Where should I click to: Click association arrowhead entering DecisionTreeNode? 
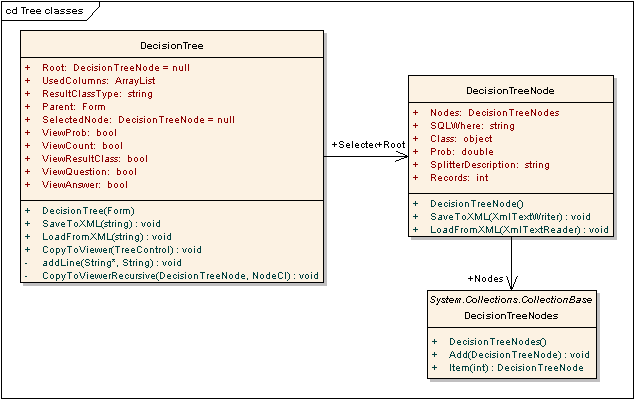pos(402,156)
